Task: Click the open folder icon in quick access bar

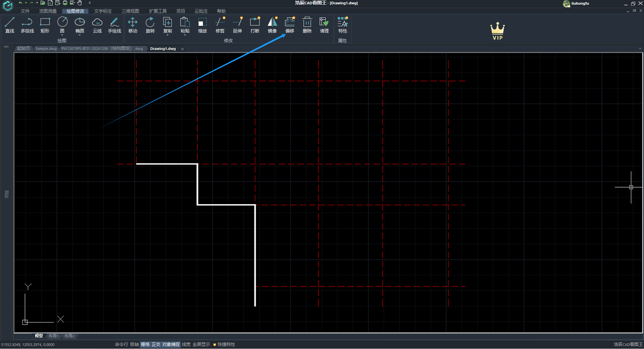Action: (43, 3)
